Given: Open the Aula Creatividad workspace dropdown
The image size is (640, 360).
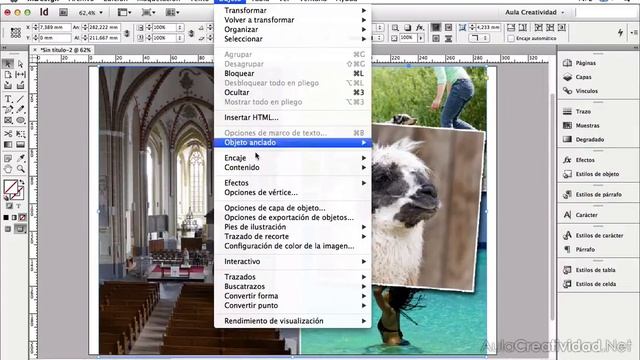Looking at the screenshot, I should [535, 12].
